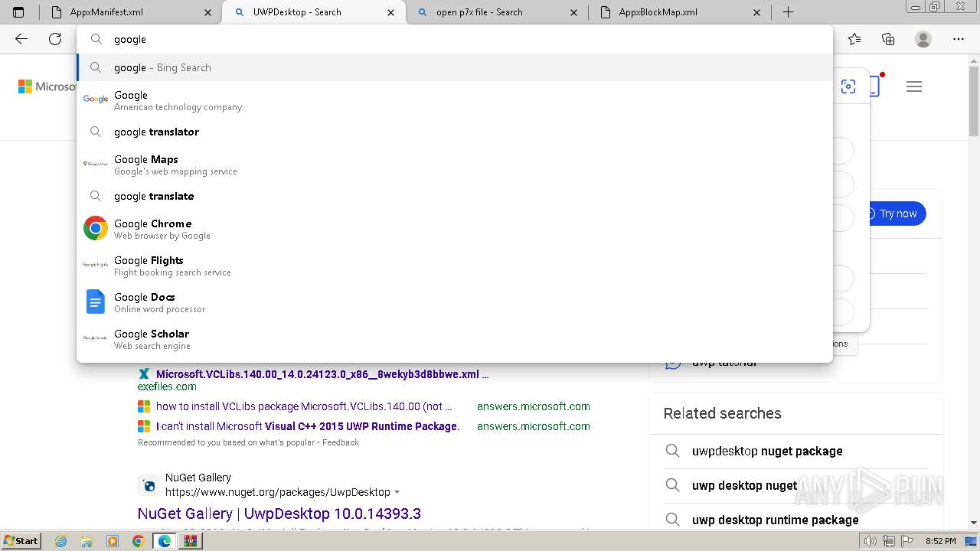The height and width of the screenshot is (551, 980).
Task: Search 'uwpdesktop nuget package' related search
Action: (767, 451)
